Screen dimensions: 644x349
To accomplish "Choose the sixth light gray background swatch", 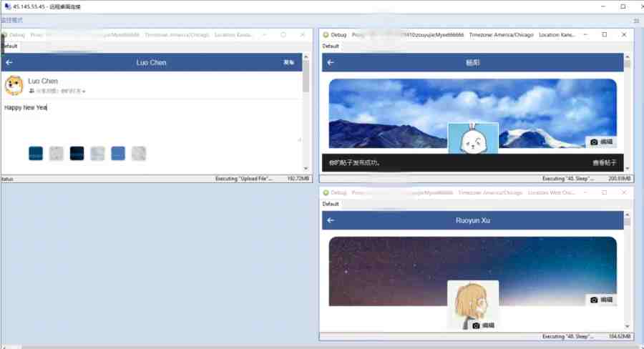I will pyautogui.click(x=139, y=154).
